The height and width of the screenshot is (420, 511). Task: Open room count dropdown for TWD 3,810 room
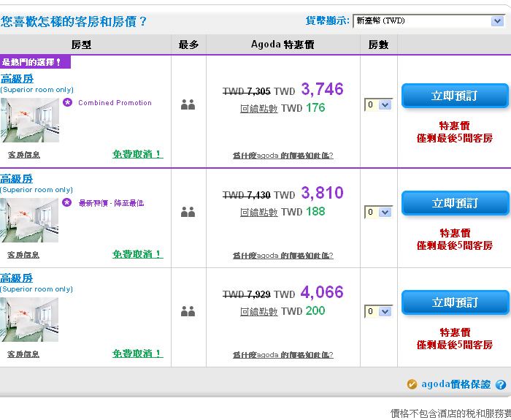click(x=378, y=212)
